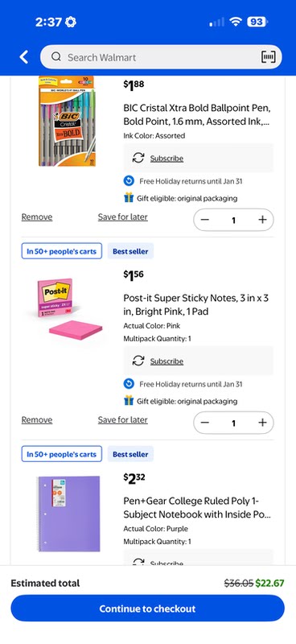
Task: Tap subscribe refresh icon for Post-it notes
Action: [x=138, y=361]
